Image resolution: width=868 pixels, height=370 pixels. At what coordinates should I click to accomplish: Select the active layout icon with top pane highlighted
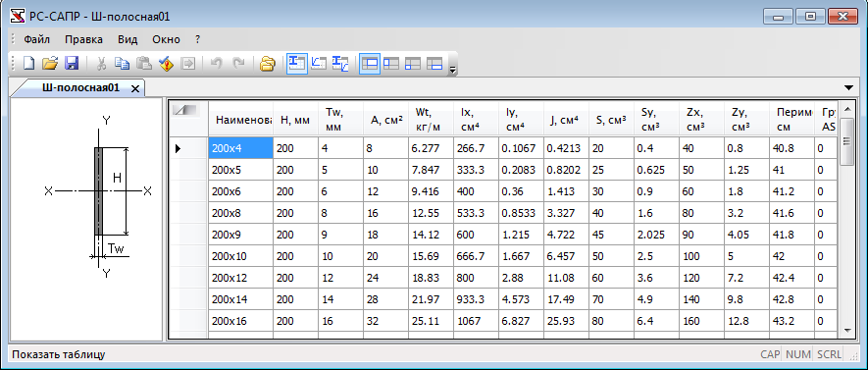370,64
